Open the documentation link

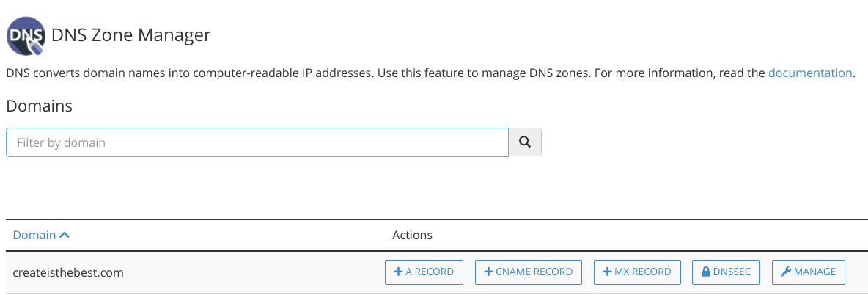[810, 73]
